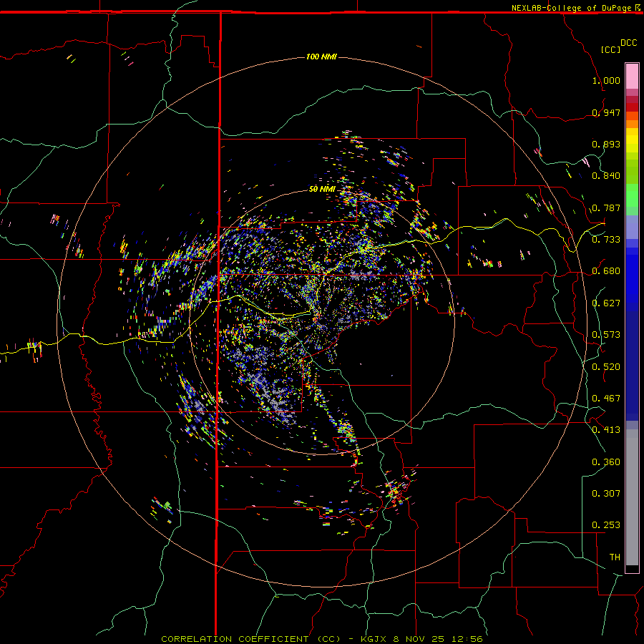Click the 8 NOV 25 12:56 timestamp

[x=437, y=639]
